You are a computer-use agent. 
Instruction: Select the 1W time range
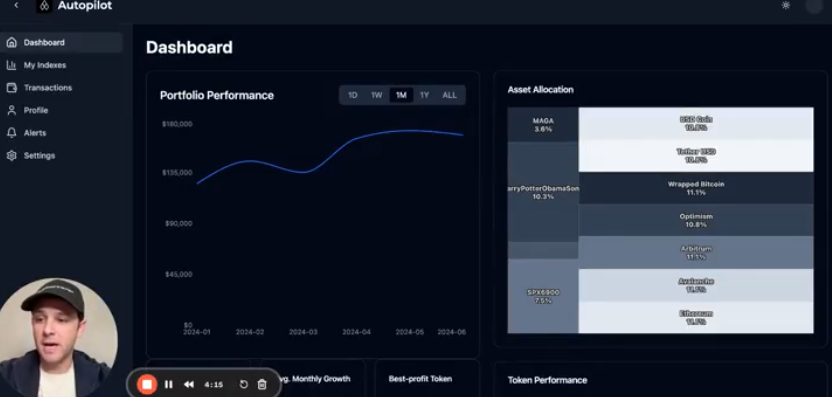click(376, 95)
